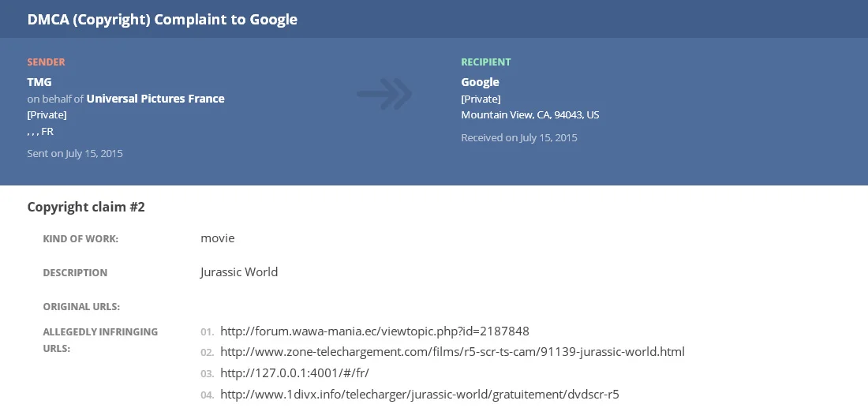Click the Google recipient name
Viewport: 868px width, 408px height.
coord(480,82)
